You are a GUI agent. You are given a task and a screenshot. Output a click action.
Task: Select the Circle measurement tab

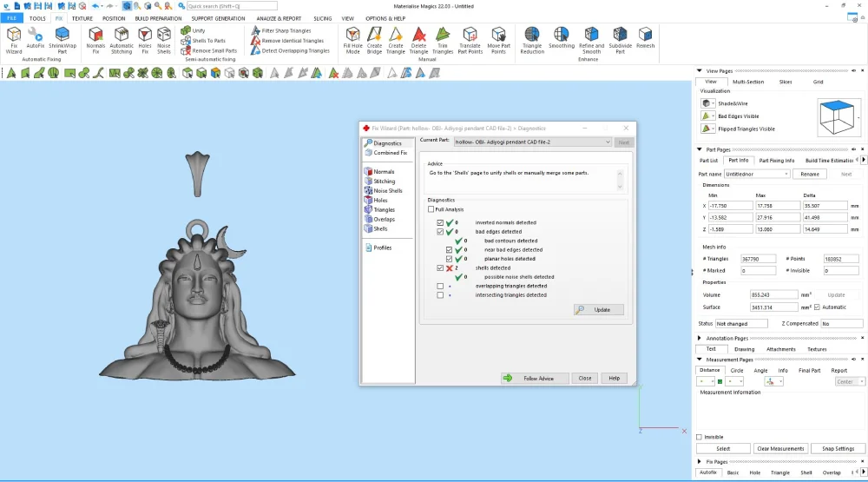point(737,371)
